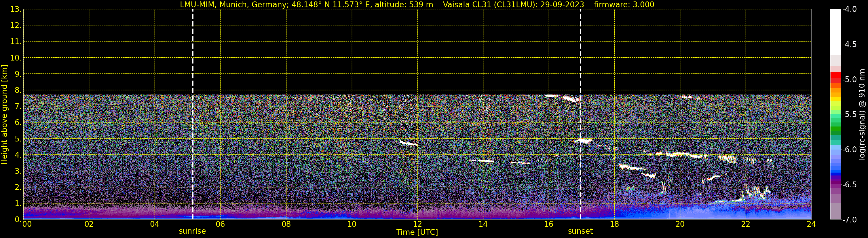Click the 20 time axis tick label
The image size is (868, 238).
click(x=680, y=224)
